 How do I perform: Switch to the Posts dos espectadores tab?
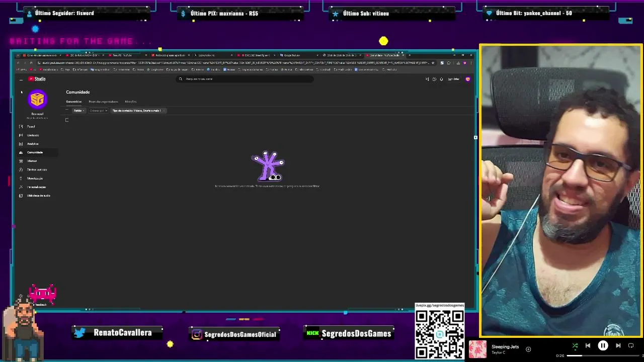(103, 102)
